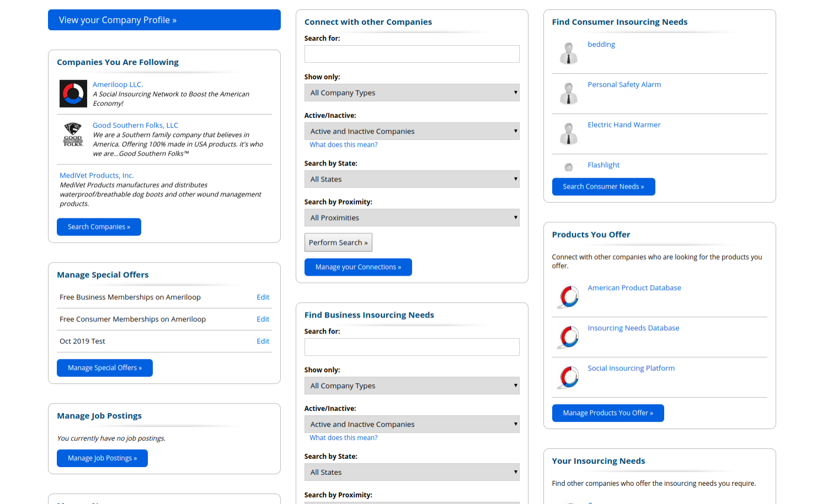Click 'You currently have no job postings.' text
This screenshot has width=817, height=504.
pyautogui.click(x=111, y=438)
